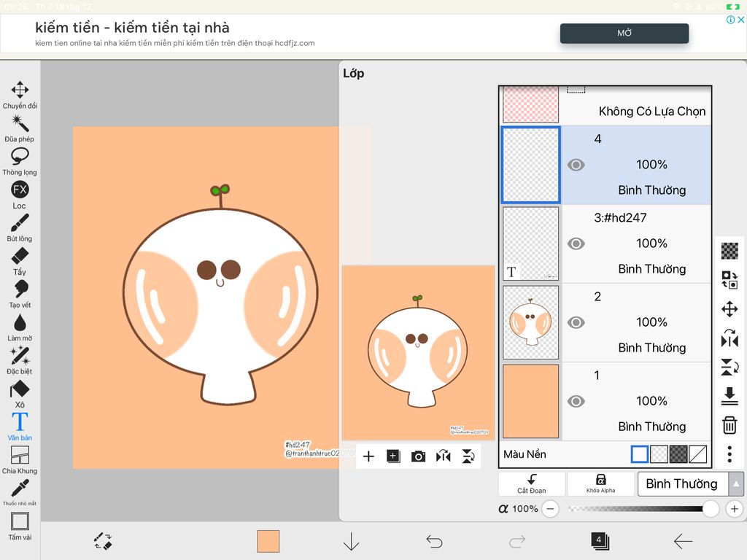Choose light checkered transparent background

[659, 454]
